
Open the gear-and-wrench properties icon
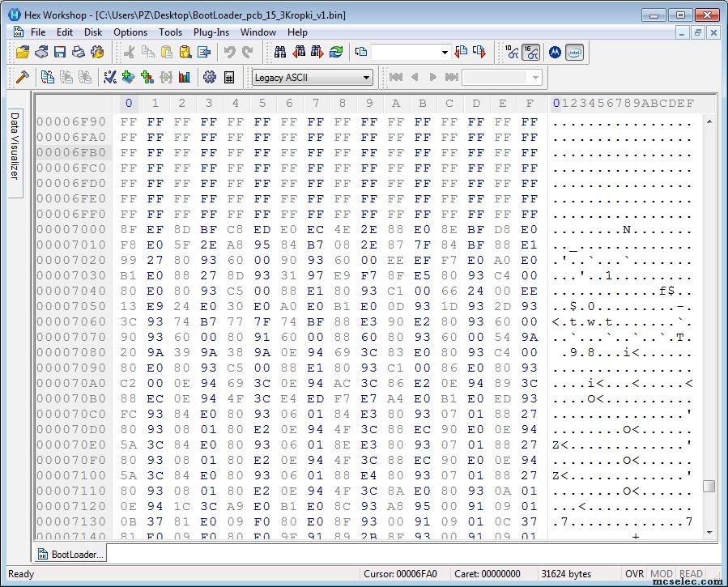[97, 52]
